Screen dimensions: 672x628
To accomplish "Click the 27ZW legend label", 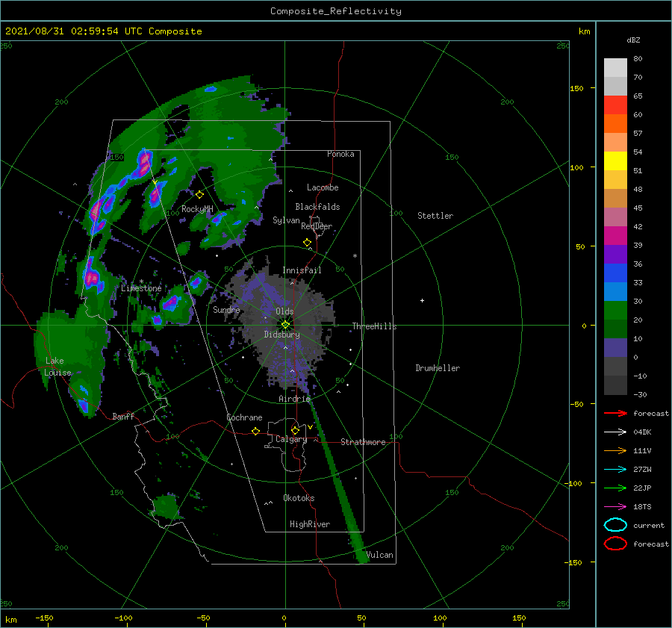I will (x=642, y=470).
